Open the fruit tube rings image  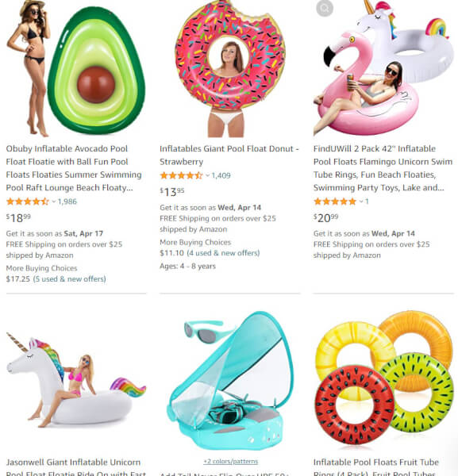click(x=384, y=378)
